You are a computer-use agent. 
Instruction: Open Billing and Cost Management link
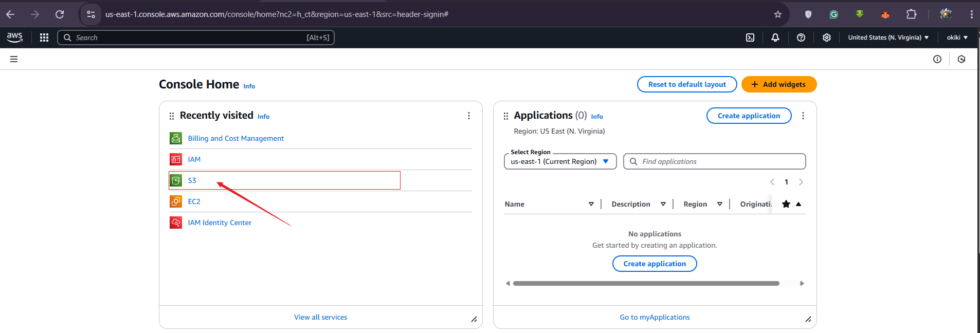point(235,138)
